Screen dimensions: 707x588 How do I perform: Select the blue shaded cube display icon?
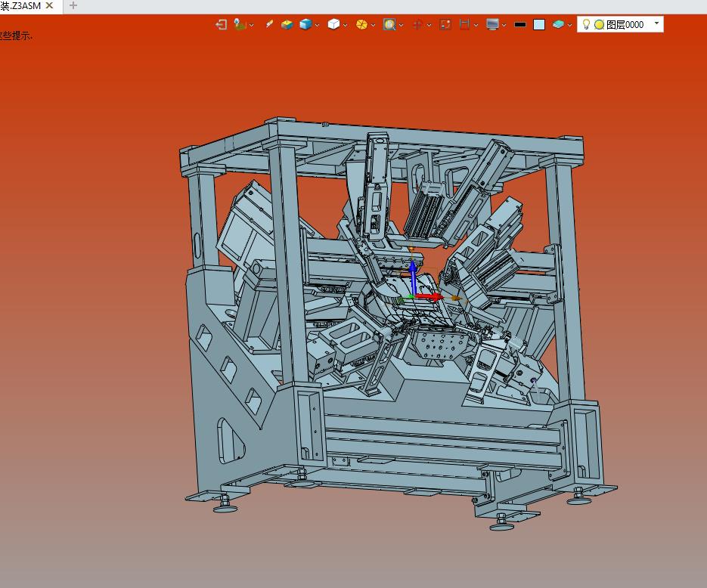pos(305,24)
